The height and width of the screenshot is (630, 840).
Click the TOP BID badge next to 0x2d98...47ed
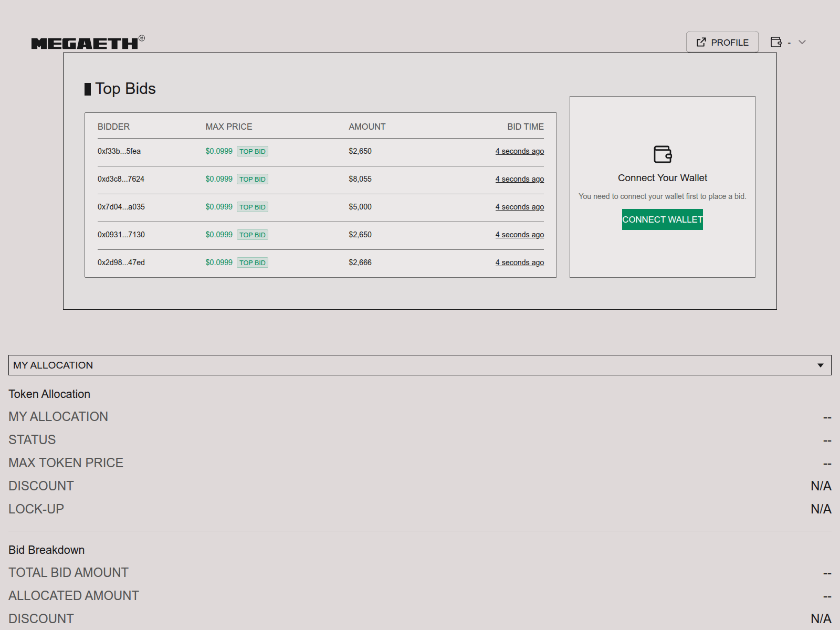pos(253,262)
